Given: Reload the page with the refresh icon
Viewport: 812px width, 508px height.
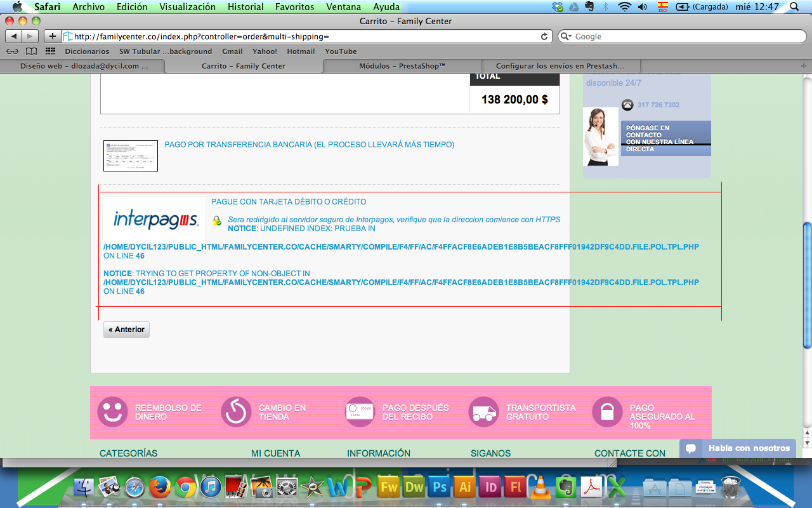Looking at the screenshot, I should click(544, 36).
